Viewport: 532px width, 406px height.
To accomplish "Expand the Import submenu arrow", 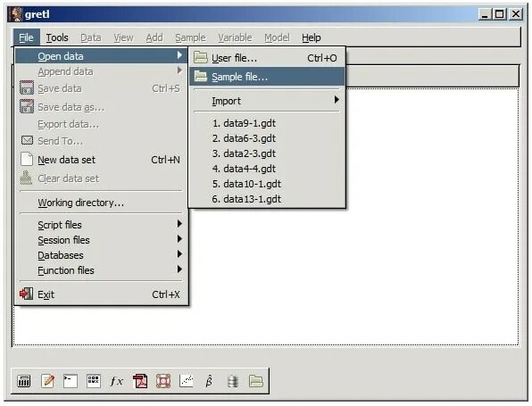I will (x=337, y=100).
